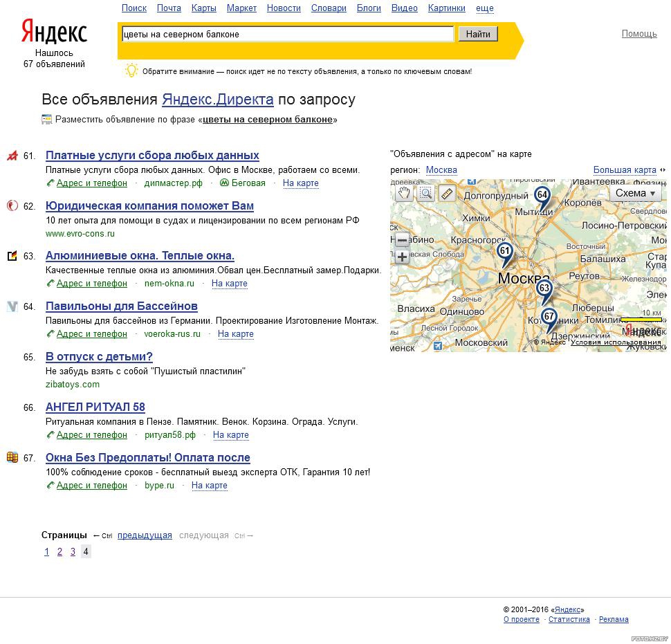
Task: Select the hand pan tool on the map
Action: [403, 194]
